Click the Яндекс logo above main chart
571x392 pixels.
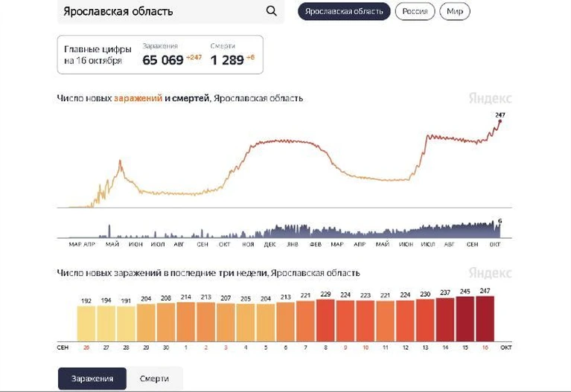490,98
